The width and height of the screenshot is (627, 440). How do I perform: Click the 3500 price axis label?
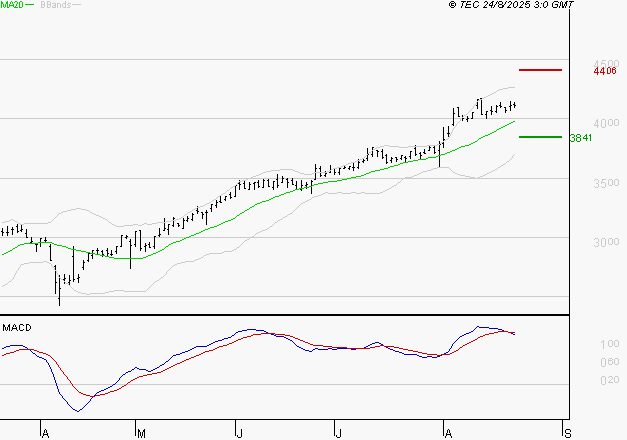click(x=606, y=183)
